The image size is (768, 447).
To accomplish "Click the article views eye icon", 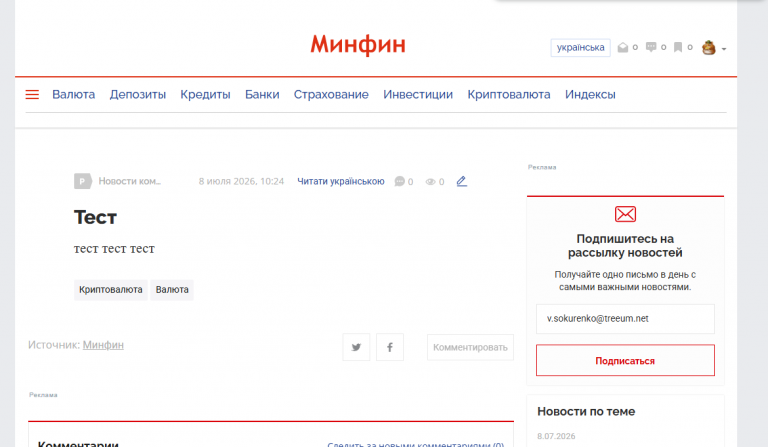I will (431, 182).
